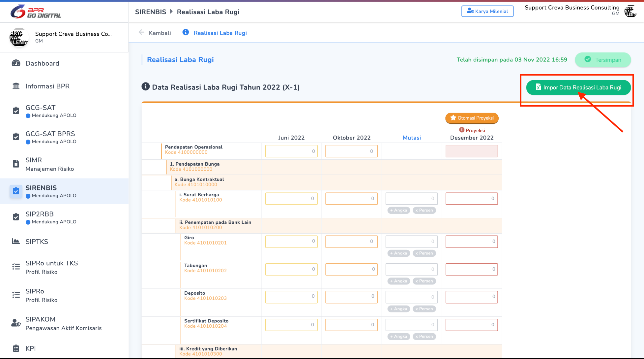Click the back arrow next to Kembali
This screenshot has width=644, height=359.
point(141,32)
